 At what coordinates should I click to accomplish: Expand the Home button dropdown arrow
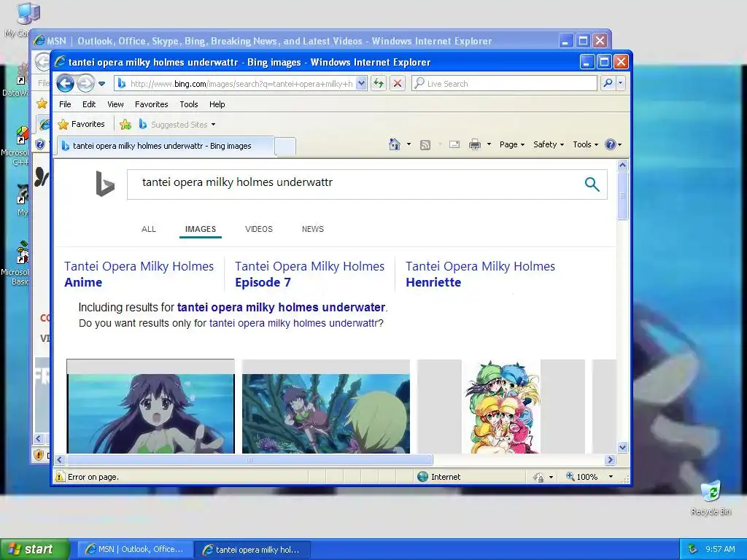pyautogui.click(x=409, y=144)
